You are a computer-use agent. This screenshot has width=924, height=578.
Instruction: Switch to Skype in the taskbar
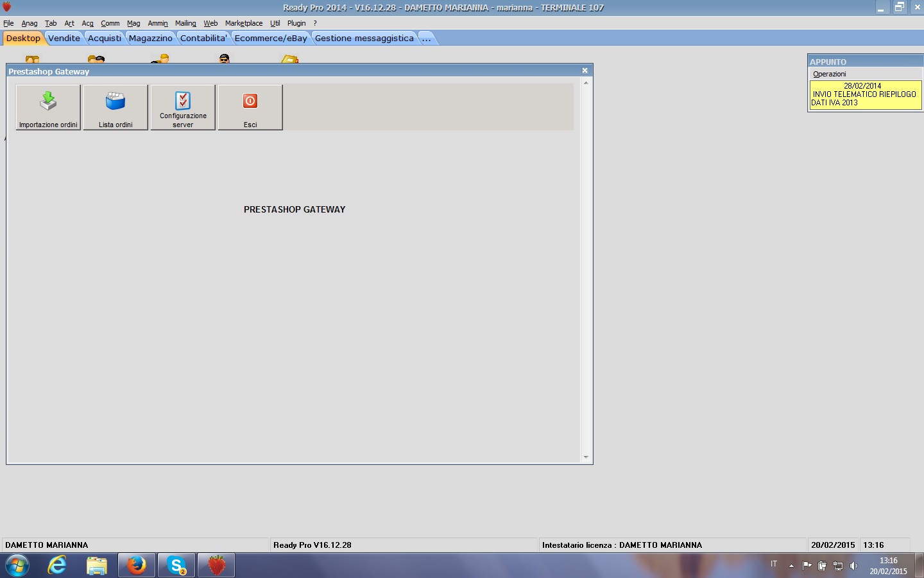176,566
